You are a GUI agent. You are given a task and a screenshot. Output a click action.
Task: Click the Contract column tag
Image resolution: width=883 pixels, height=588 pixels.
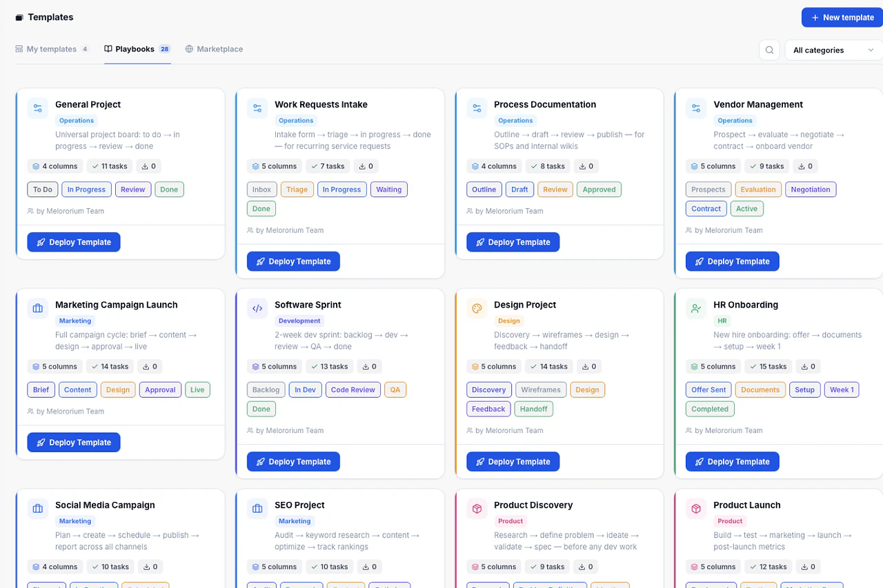pyautogui.click(x=706, y=209)
